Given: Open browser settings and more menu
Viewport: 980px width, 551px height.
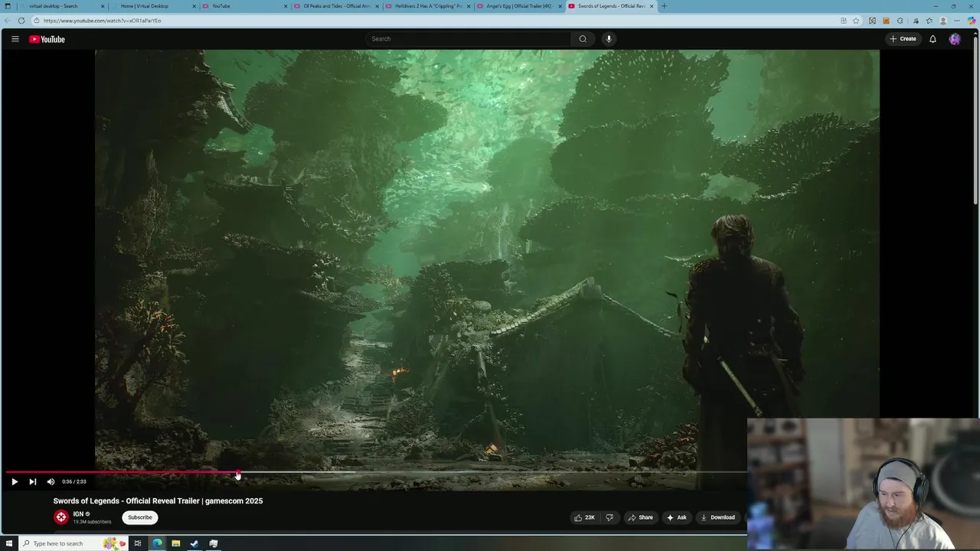Looking at the screenshot, I should (957, 21).
